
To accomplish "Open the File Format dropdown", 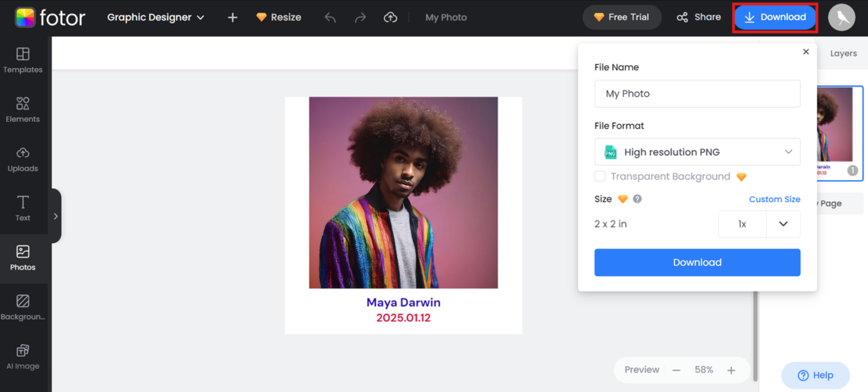I will [x=697, y=152].
